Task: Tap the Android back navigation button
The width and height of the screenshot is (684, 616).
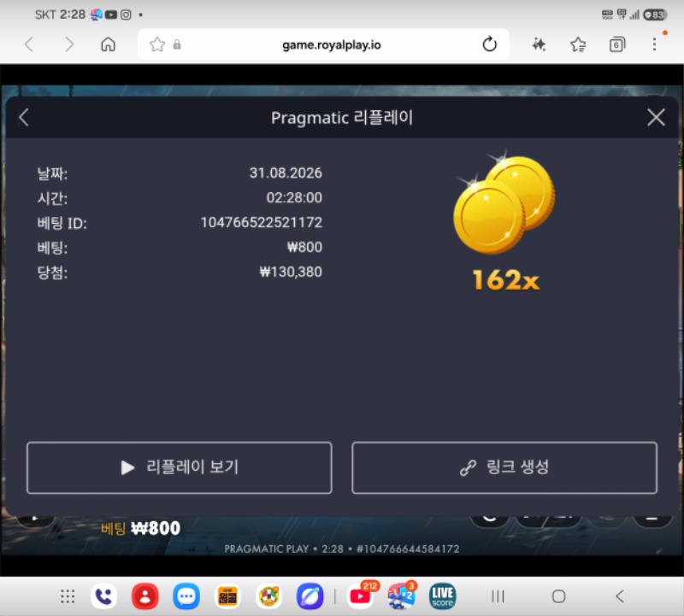Action: click(620, 596)
